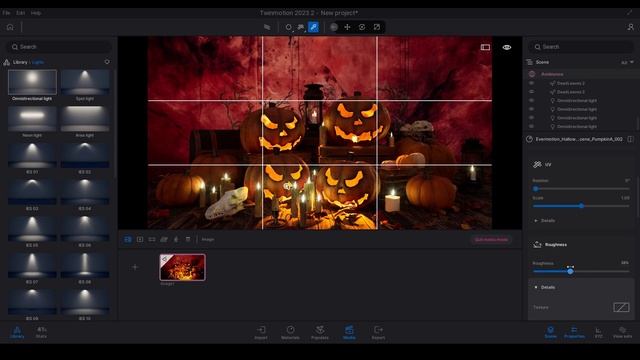Open options for PumpkinA_002 material header
The height and width of the screenshot is (360, 640).
tap(630, 139)
